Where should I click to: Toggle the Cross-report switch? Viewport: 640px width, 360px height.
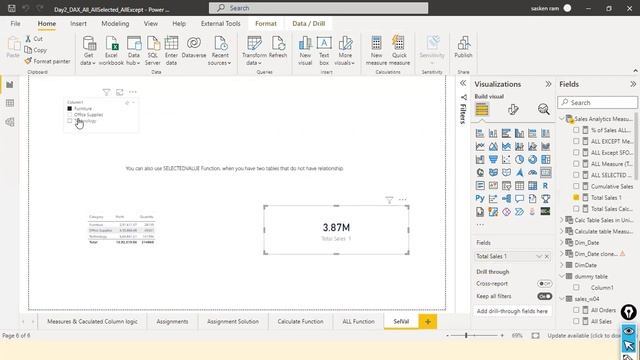tap(544, 283)
